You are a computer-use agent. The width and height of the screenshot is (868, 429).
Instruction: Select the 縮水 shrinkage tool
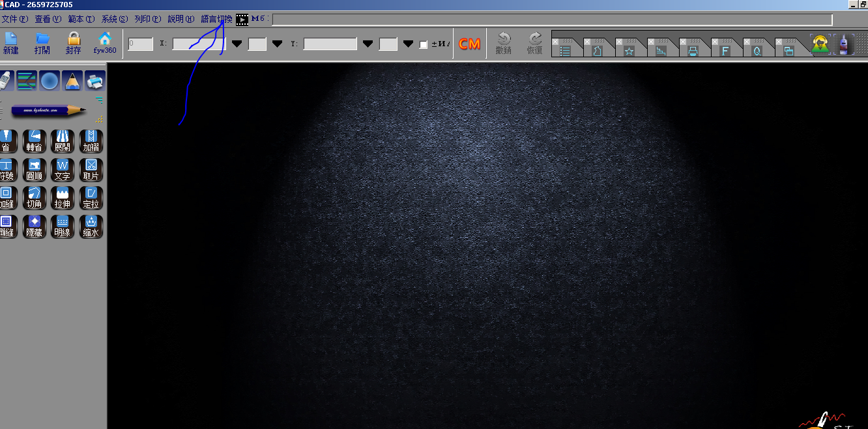coord(91,227)
